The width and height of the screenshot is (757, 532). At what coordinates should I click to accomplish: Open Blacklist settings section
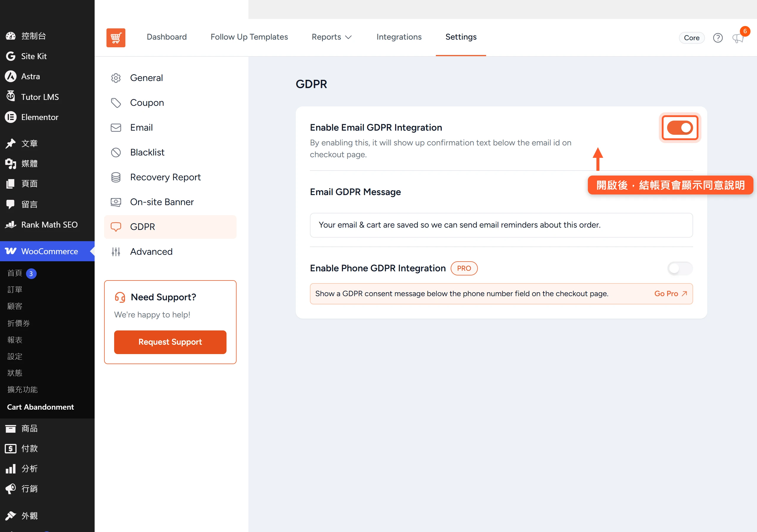[x=170, y=152]
